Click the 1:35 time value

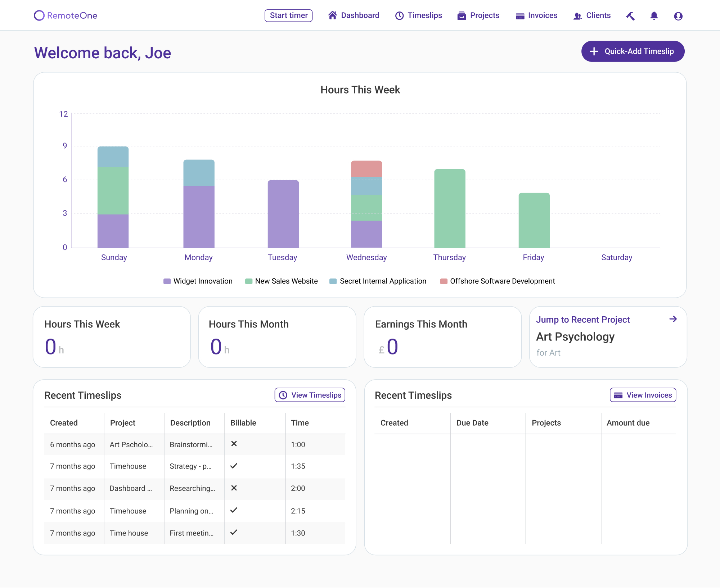(x=298, y=466)
